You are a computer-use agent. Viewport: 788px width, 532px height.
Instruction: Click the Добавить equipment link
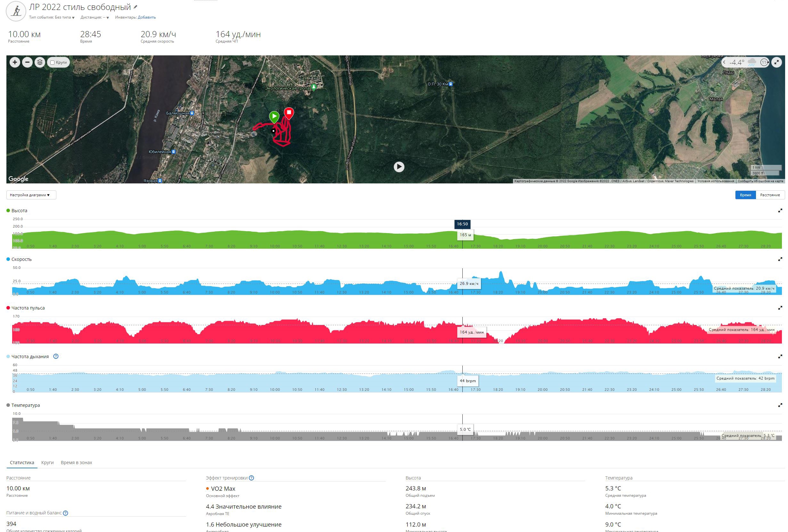tap(146, 17)
